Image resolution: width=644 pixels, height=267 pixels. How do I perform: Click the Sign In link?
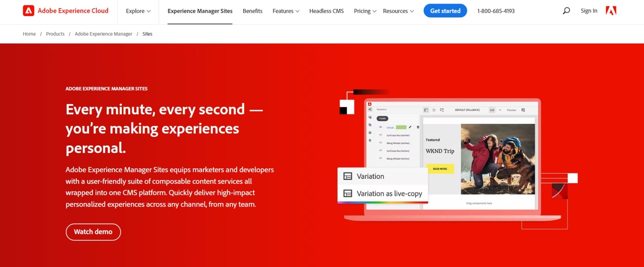(x=589, y=11)
